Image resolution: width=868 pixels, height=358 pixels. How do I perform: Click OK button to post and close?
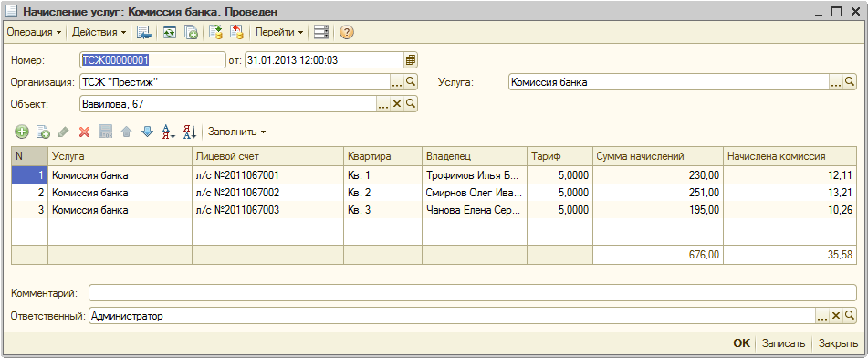[x=741, y=343]
